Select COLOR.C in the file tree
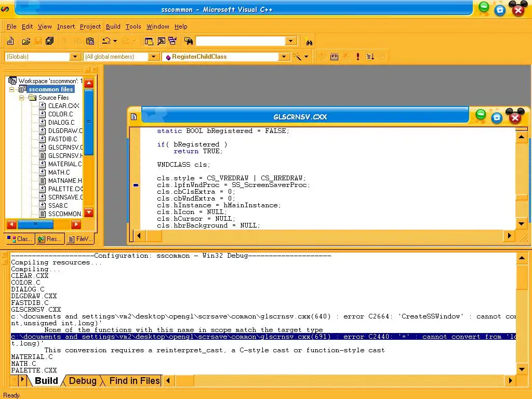The width and height of the screenshot is (532, 399). [x=60, y=114]
